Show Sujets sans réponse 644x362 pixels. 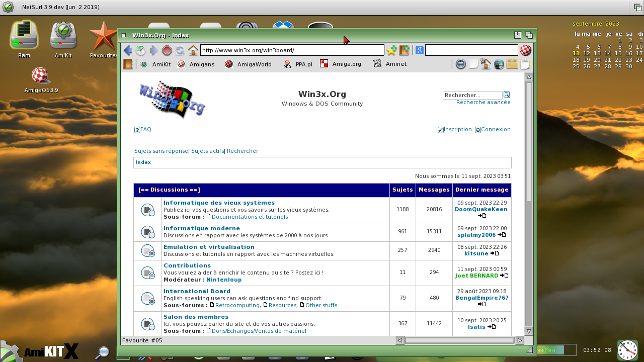[x=161, y=151]
